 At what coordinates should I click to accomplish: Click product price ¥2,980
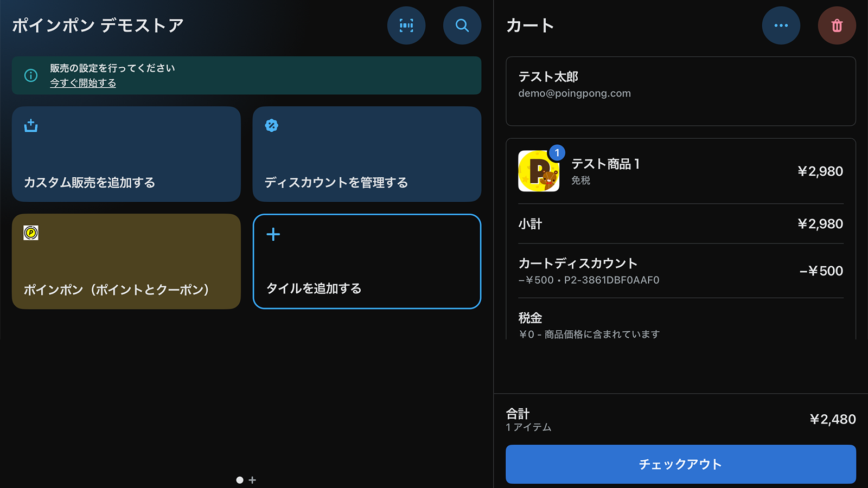(x=820, y=171)
